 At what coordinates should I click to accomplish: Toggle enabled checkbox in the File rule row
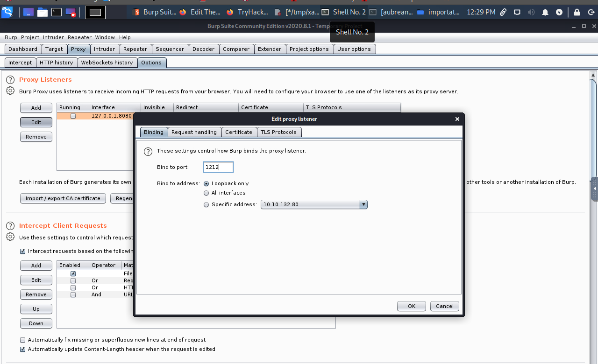[73, 273]
